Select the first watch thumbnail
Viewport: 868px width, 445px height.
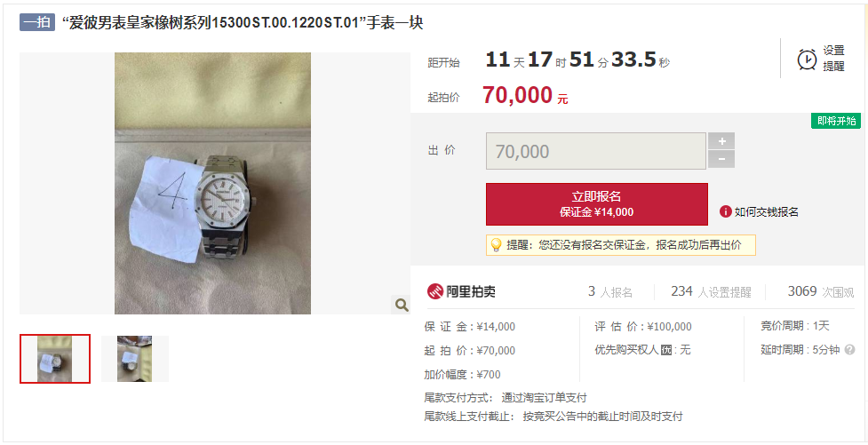click(x=55, y=359)
